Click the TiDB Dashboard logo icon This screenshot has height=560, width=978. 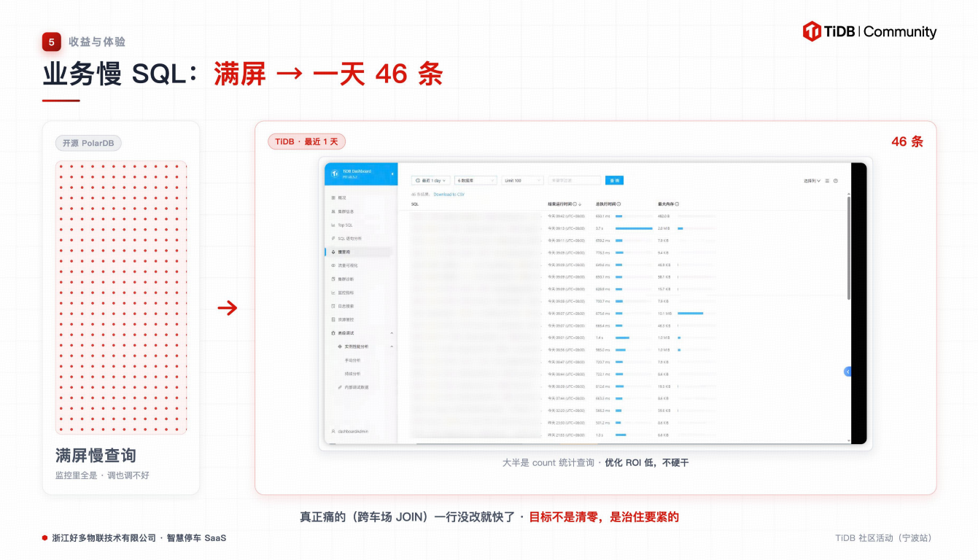click(335, 174)
